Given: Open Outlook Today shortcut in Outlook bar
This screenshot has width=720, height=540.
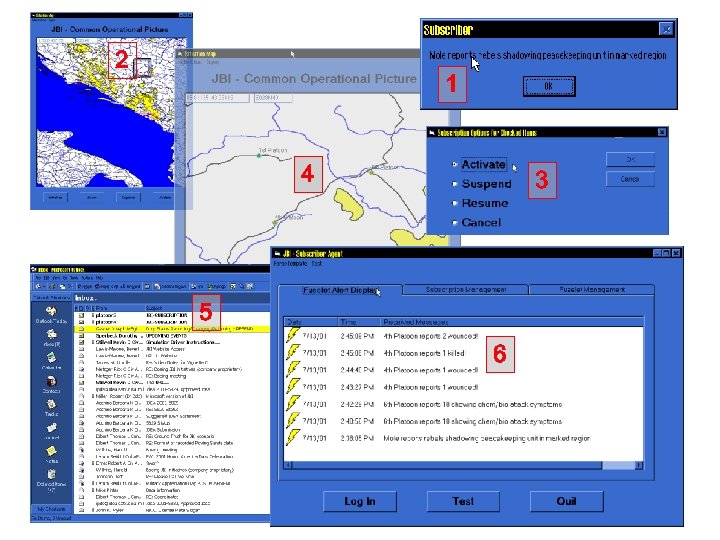Looking at the screenshot, I should (x=51, y=315).
